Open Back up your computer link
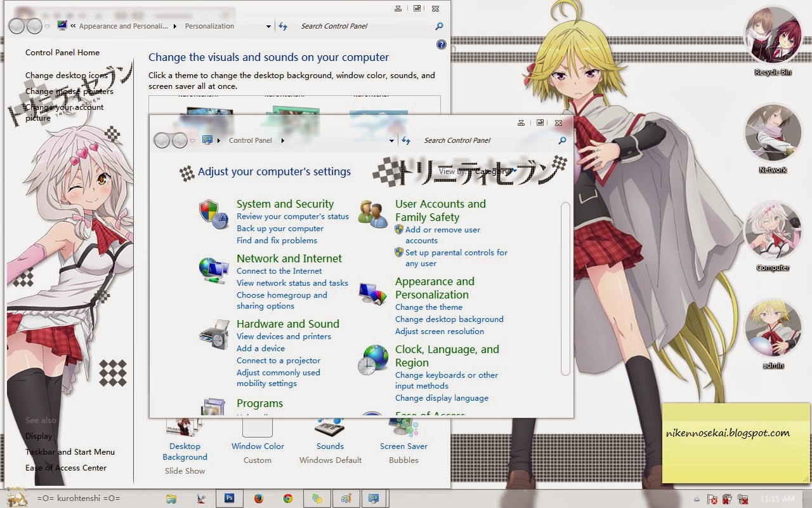 [x=280, y=229]
